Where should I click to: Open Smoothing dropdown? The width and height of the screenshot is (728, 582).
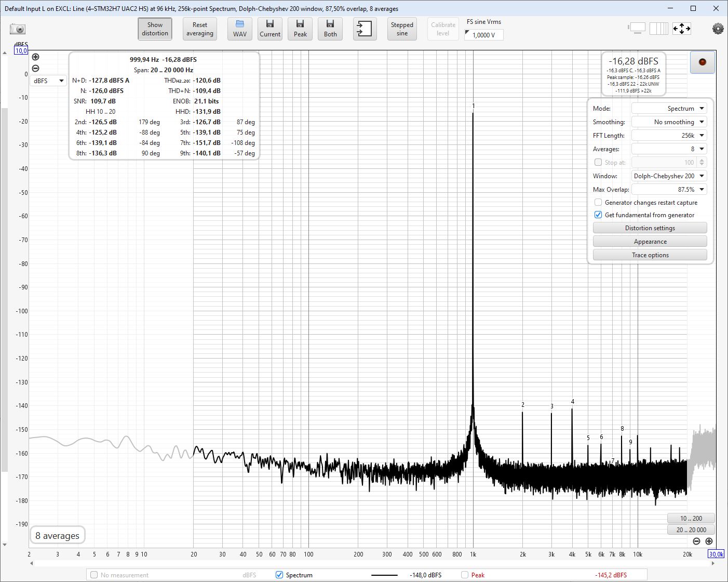click(669, 122)
